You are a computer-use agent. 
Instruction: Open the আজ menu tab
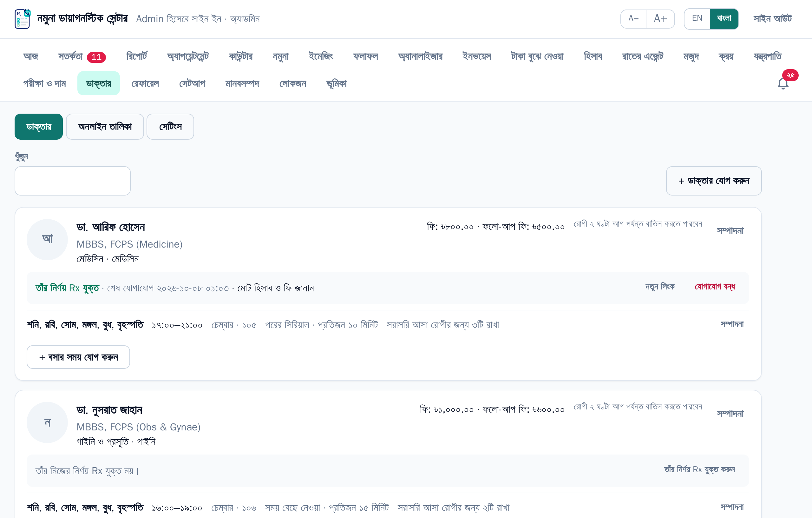click(31, 56)
